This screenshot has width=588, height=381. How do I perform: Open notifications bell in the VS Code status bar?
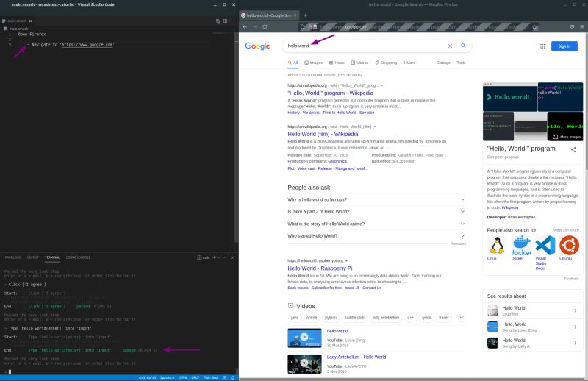tap(232, 377)
